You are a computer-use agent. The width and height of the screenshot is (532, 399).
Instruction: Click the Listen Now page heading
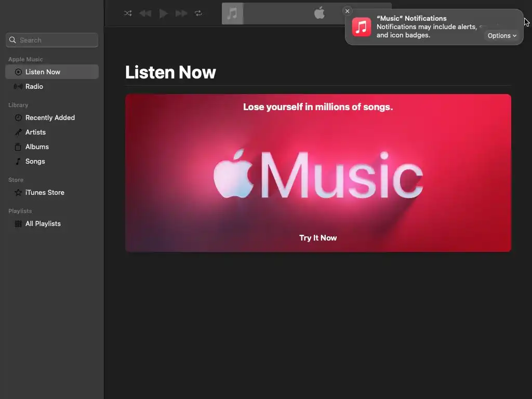coord(170,72)
